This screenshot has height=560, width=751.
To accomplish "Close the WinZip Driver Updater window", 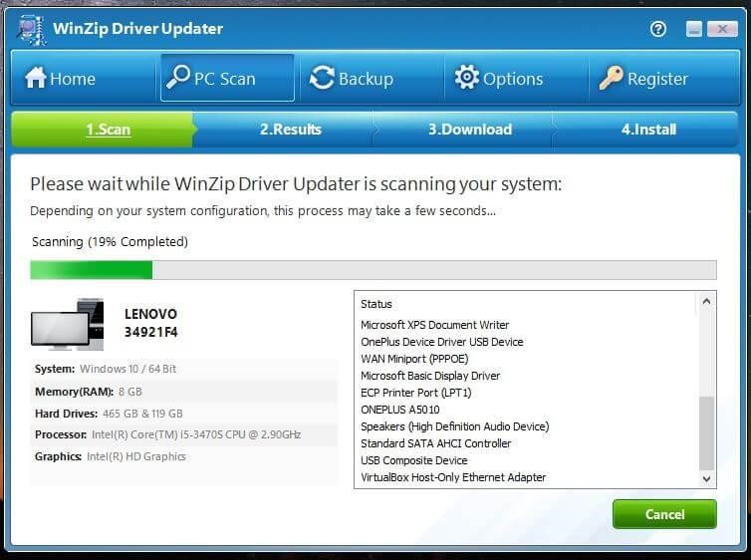I will click(722, 29).
